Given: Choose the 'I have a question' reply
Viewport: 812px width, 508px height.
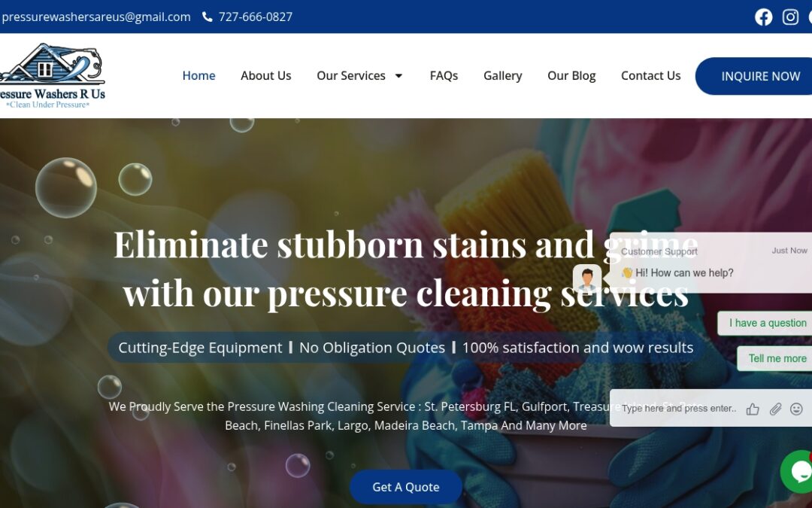Looking at the screenshot, I should 768,323.
